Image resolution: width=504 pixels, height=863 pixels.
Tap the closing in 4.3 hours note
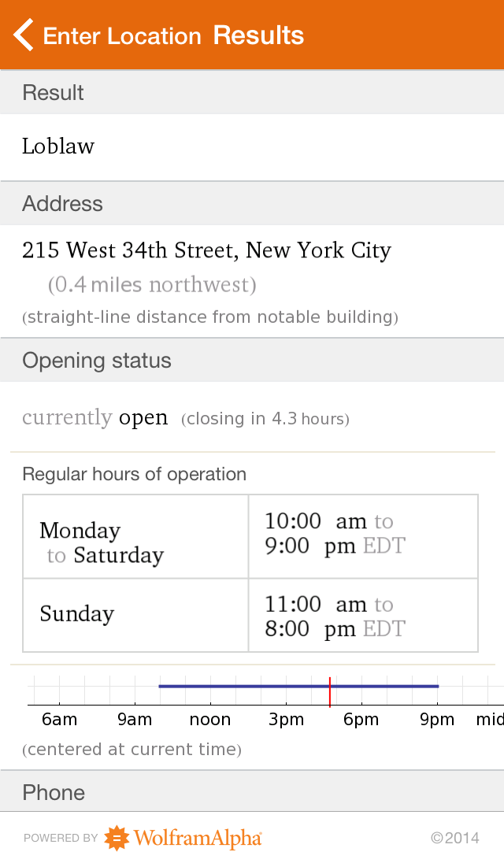pos(265,419)
